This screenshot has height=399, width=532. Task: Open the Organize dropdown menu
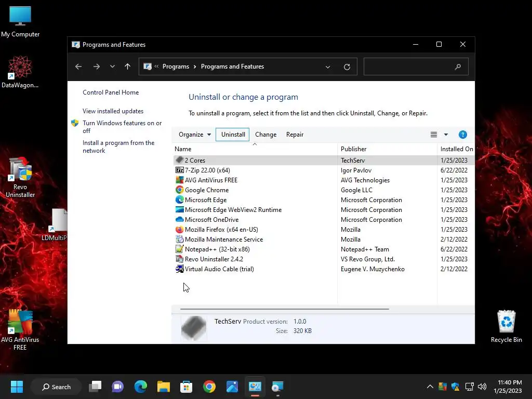tap(195, 135)
